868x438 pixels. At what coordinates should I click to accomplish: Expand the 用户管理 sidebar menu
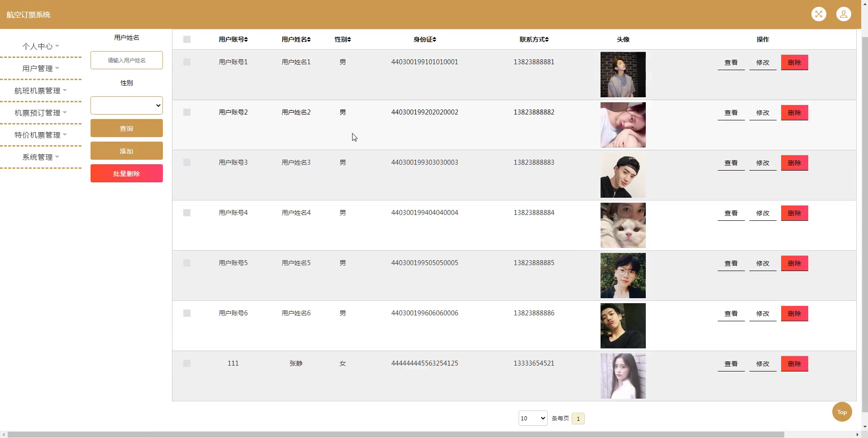(x=41, y=68)
